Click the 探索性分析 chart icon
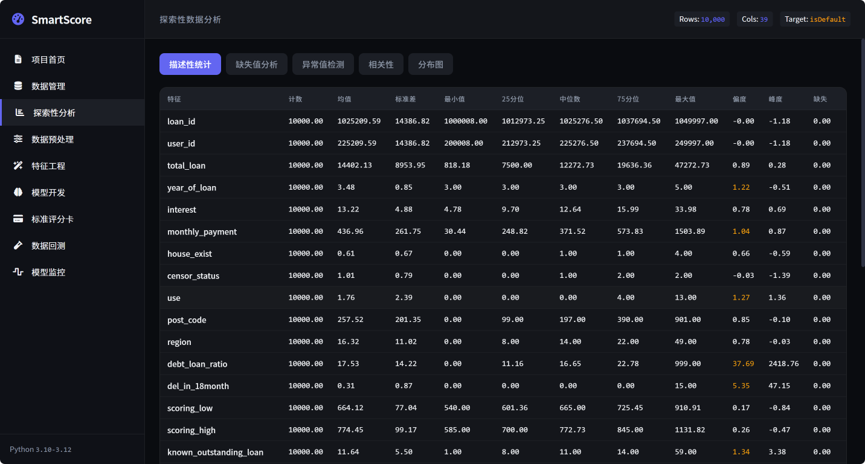The height and width of the screenshot is (464, 865). (20, 113)
